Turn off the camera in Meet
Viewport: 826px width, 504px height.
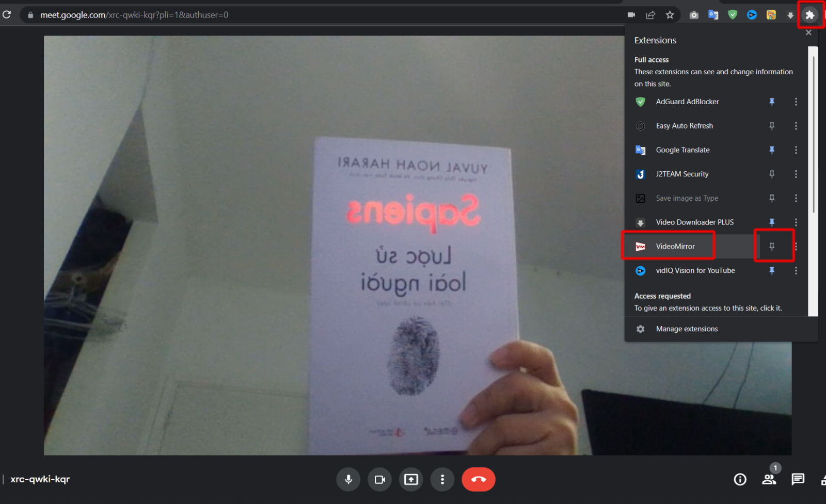[x=380, y=480]
